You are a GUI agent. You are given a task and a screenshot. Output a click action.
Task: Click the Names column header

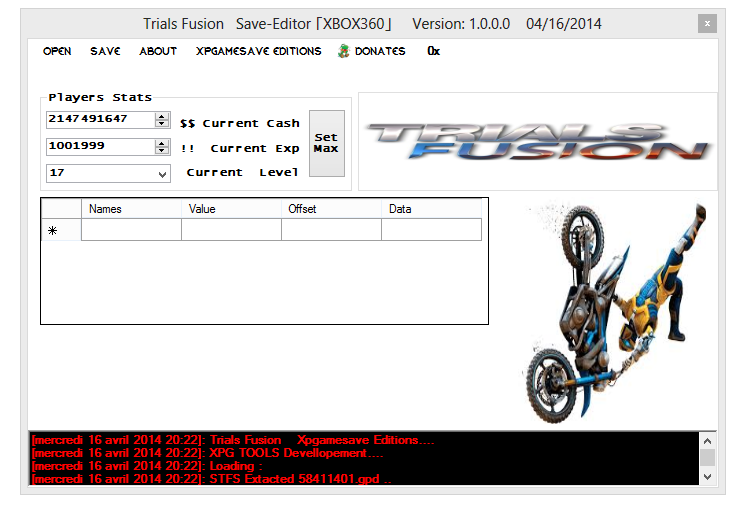131,209
